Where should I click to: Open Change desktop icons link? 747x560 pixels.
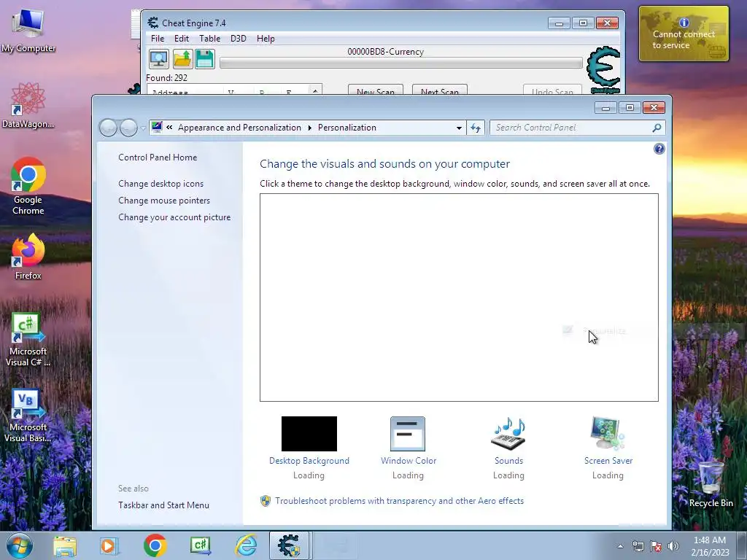161,184
